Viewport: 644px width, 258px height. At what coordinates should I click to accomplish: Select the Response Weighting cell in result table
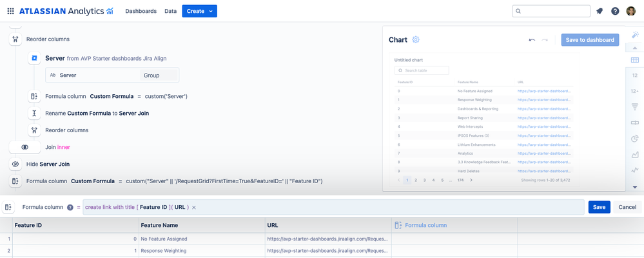click(x=202, y=251)
